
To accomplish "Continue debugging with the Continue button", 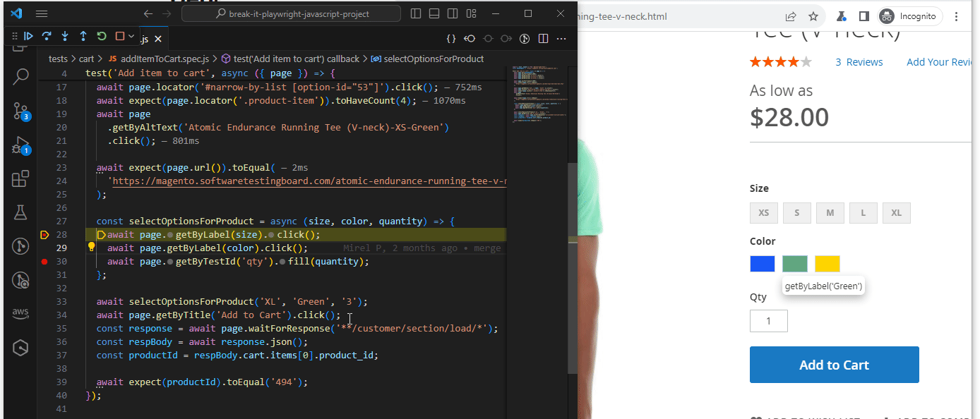I will click(x=28, y=36).
